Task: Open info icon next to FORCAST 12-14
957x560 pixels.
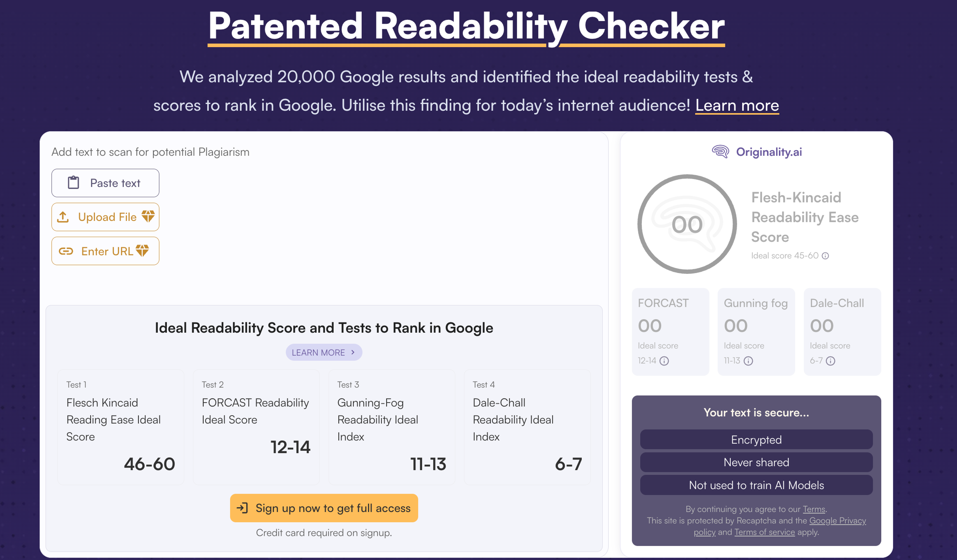Action: [664, 361]
